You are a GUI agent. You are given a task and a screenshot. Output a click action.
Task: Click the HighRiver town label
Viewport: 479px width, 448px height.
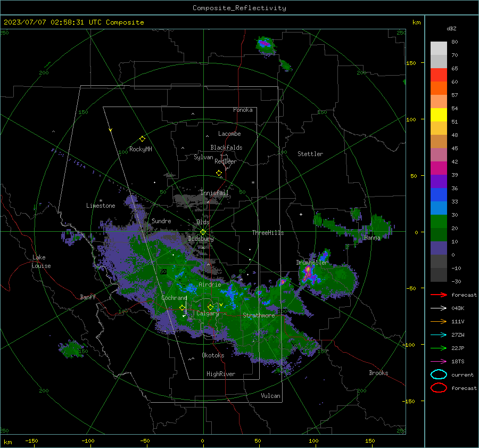point(221,374)
